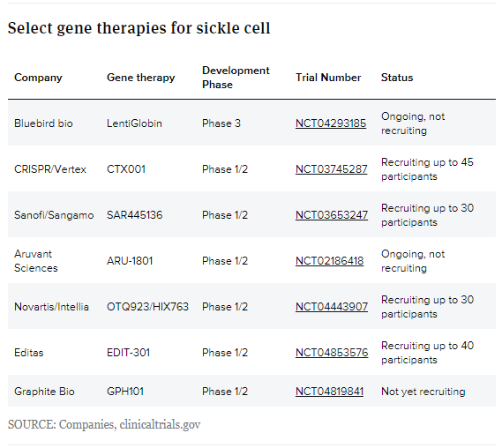Open the NCT02186418 trial link

(329, 261)
